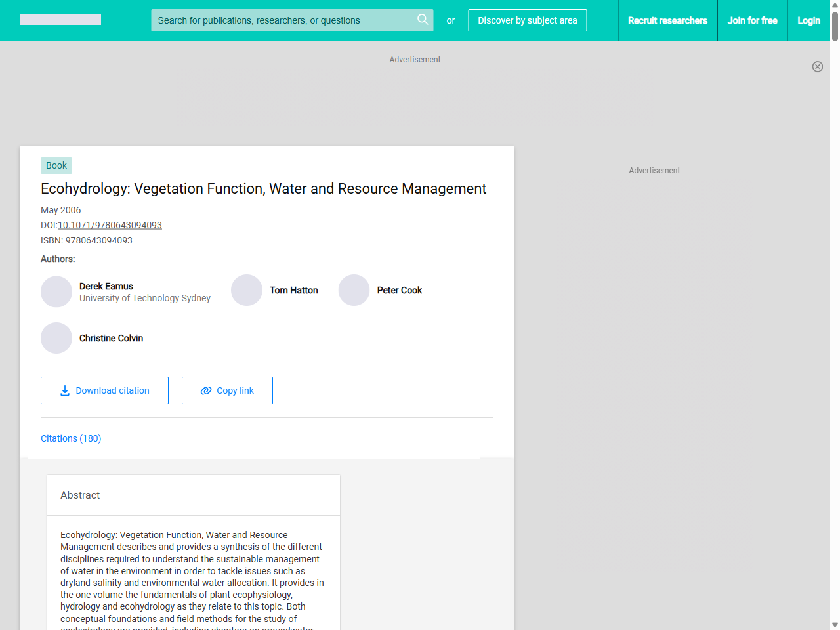Open the Login menu item

[x=808, y=20]
